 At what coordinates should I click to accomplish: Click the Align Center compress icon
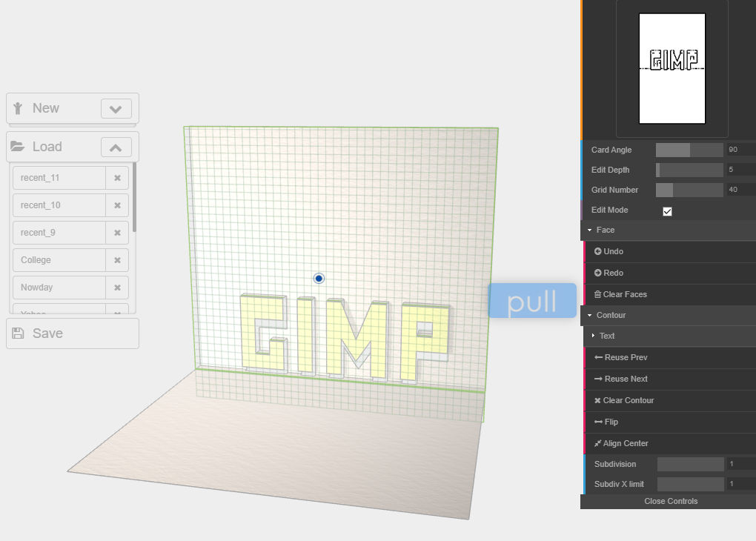pyautogui.click(x=598, y=443)
